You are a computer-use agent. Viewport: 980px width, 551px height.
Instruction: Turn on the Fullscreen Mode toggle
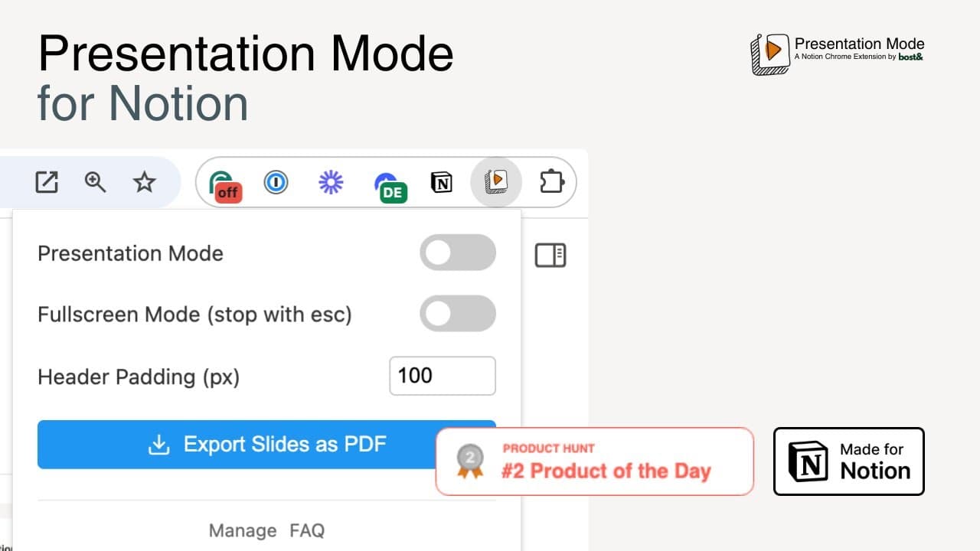tap(457, 315)
